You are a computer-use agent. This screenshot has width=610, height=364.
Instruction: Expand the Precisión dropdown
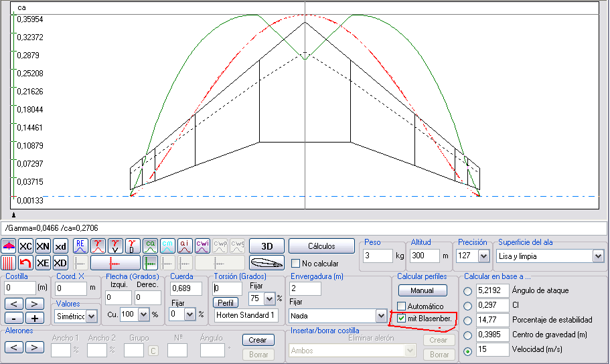483,256
